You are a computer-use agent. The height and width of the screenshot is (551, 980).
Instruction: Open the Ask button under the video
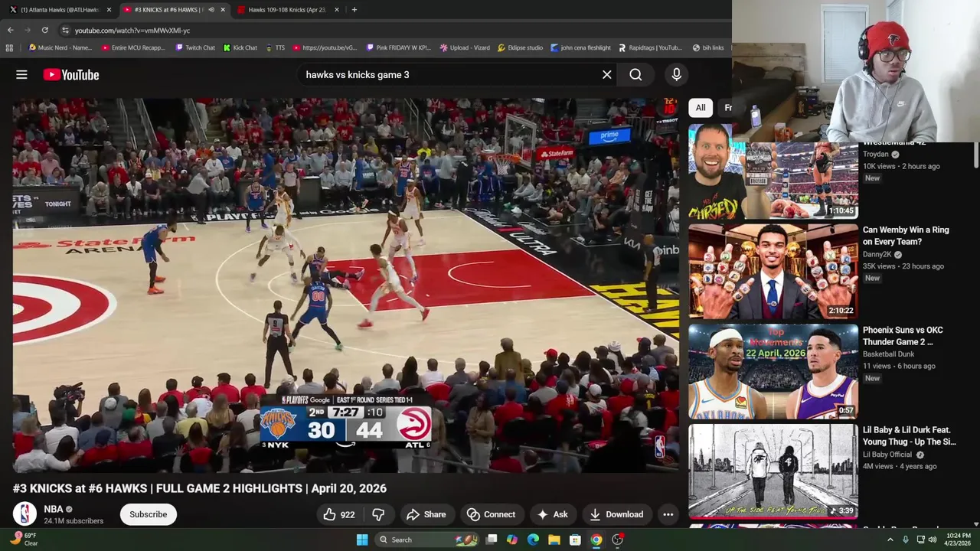point(552,514)
